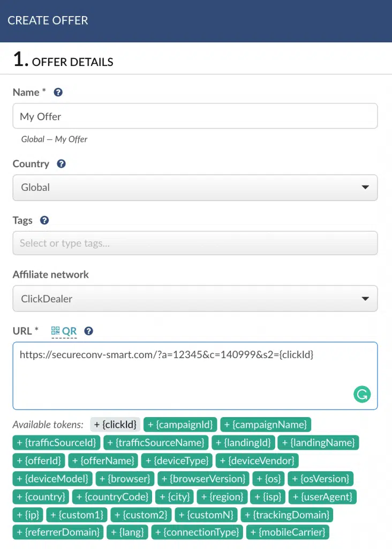392x549 pixels.
Task: Add the {userAgent} token
Action: click(x=322, y=497)
